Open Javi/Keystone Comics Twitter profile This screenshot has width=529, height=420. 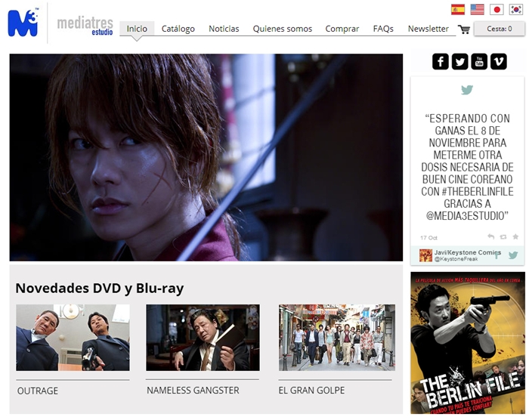pos(467,252)
